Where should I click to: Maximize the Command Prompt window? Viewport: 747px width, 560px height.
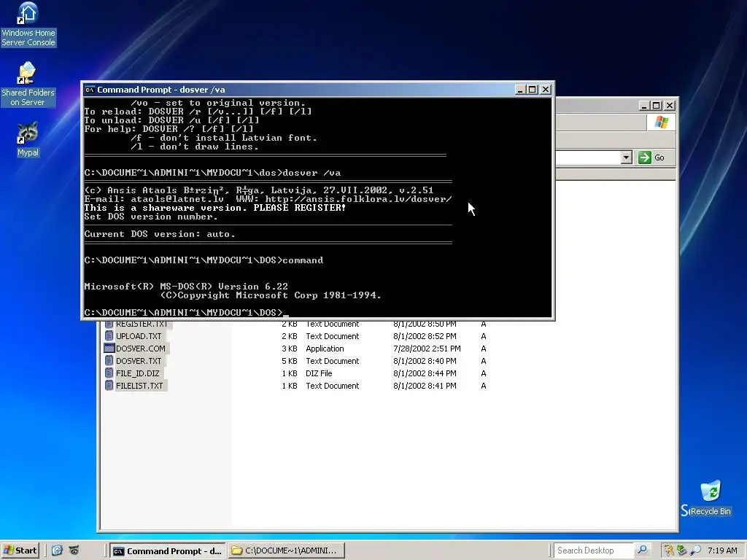pyautogui.click(x=532, y=90)
